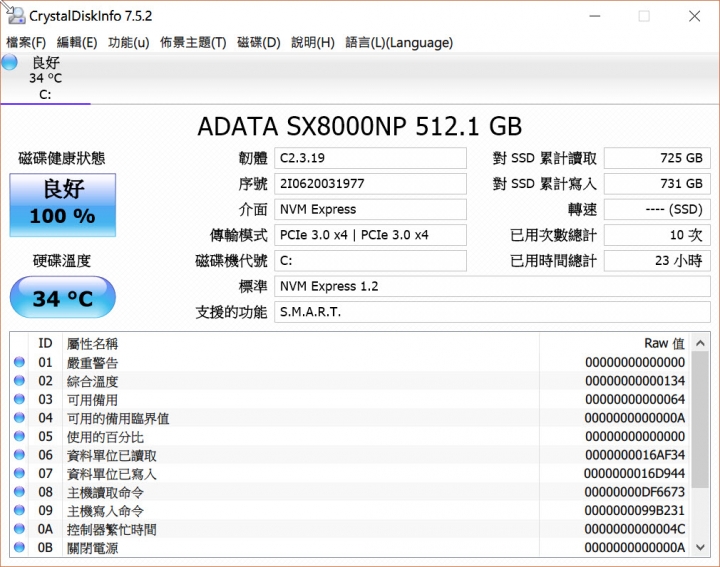Click the standard field NVM Express 1.2

[492, 286]
